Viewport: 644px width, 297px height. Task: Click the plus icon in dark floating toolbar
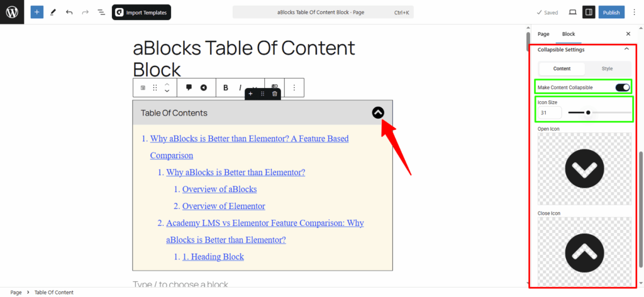[x=250, y=94]
